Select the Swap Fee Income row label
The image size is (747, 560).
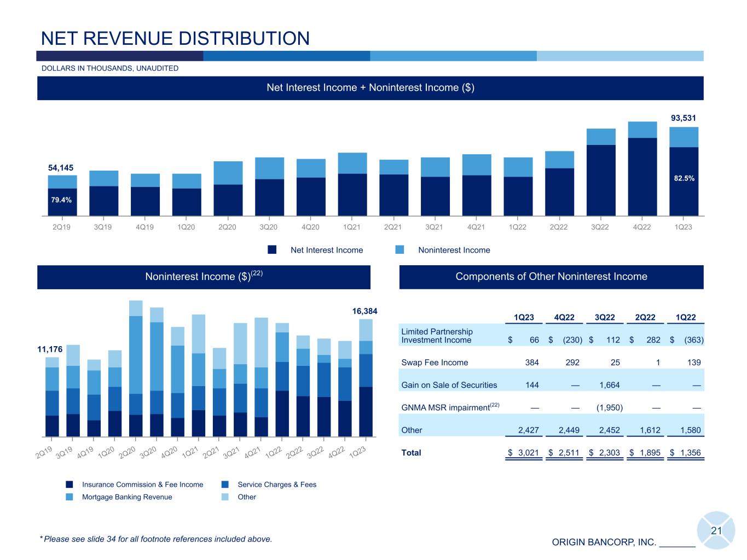tap(435, 363)
